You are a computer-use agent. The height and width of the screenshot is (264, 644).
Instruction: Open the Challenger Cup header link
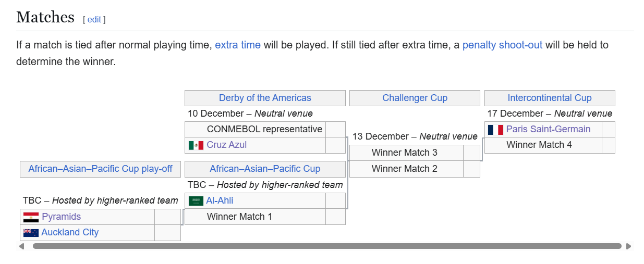pos(415,98)
